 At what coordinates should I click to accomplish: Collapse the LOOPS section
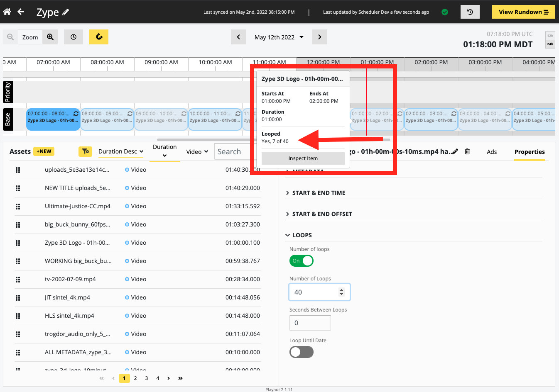tap(299, 235)
